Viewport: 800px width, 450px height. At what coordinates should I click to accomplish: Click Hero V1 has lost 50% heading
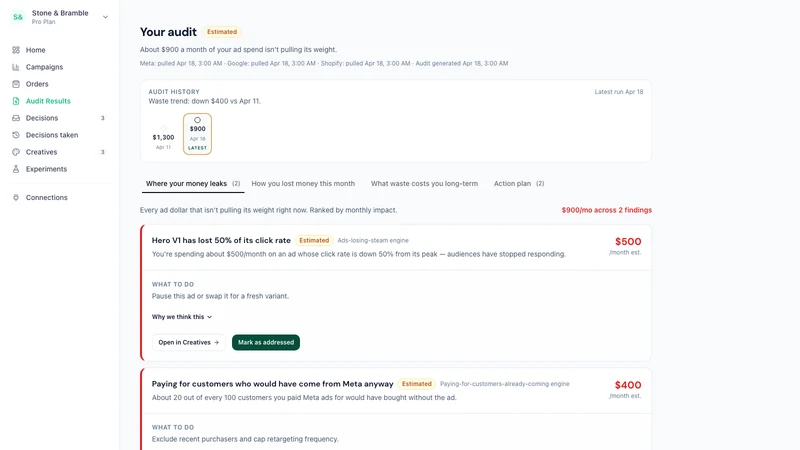(x=221, y=240)
